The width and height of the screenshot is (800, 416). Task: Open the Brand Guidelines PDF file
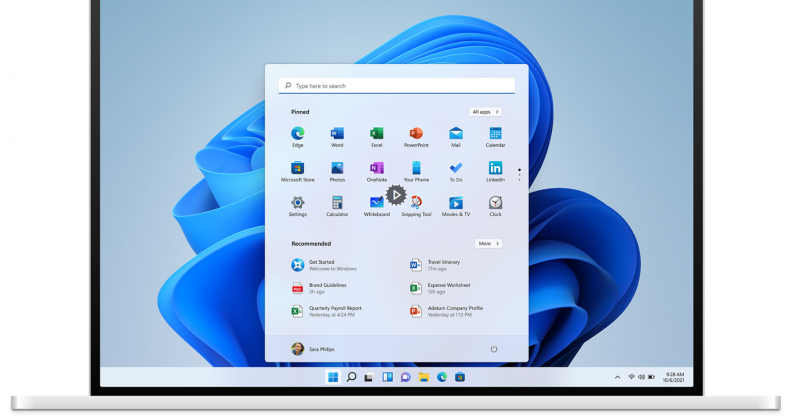coord(319,288)
